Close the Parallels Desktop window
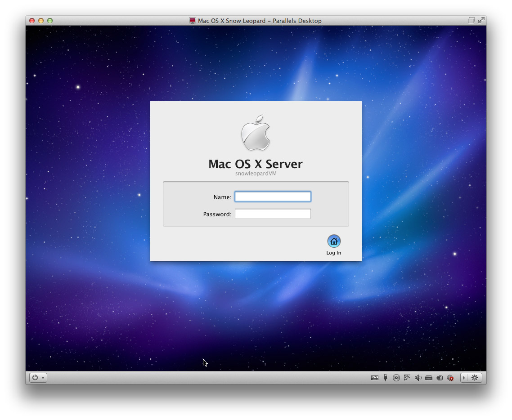 point(32,21)
